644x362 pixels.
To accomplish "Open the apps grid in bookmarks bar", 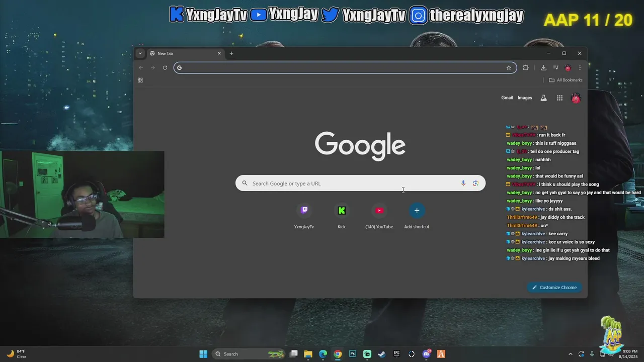I will click(140, 80).
